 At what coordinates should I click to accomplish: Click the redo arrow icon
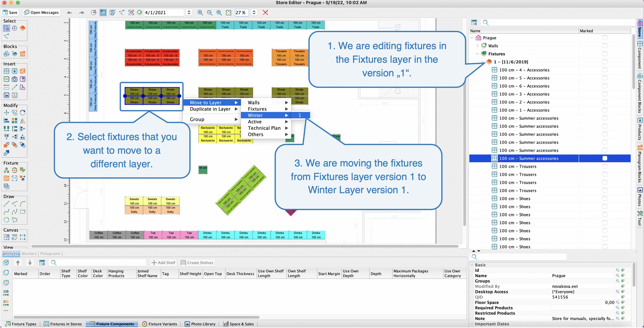(82, 13)
